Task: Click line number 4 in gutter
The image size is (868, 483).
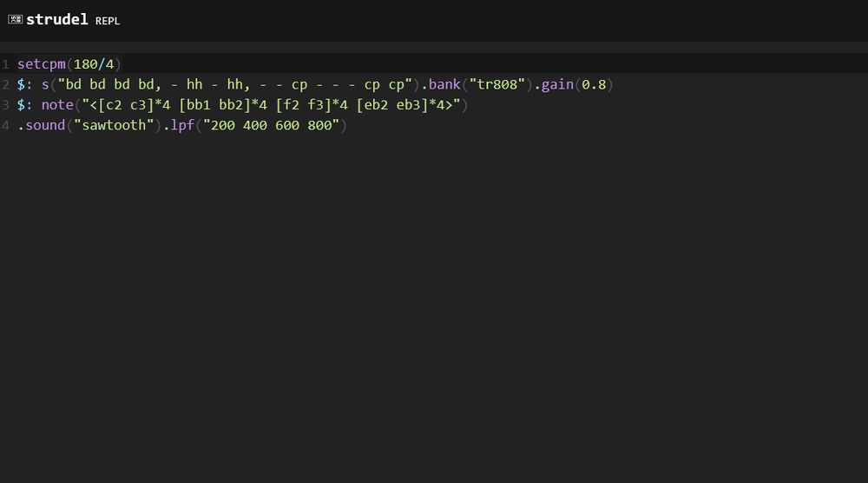Action: coord(5,125)
